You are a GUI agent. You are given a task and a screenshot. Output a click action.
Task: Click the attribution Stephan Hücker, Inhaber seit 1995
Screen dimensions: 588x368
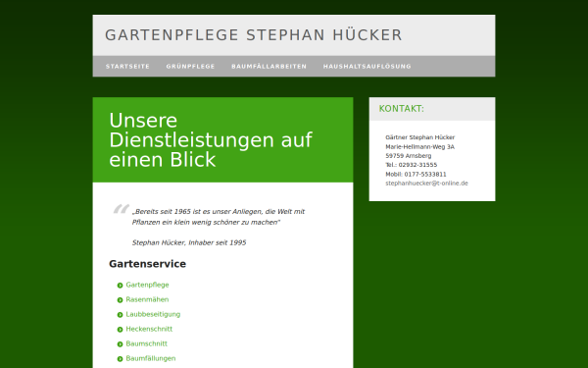pos(189,242)
